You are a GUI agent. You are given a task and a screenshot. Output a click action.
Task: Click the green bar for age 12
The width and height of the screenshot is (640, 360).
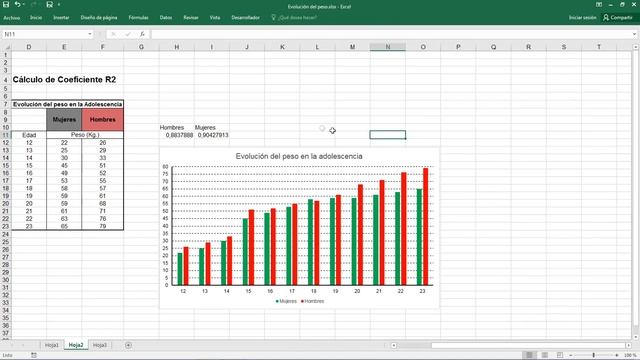coord(180,269)
